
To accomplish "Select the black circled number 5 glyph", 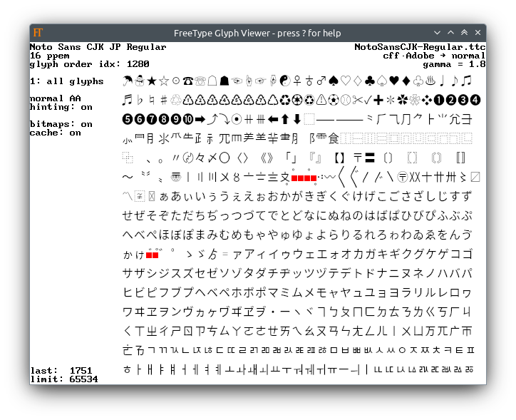I will point(128,119).
